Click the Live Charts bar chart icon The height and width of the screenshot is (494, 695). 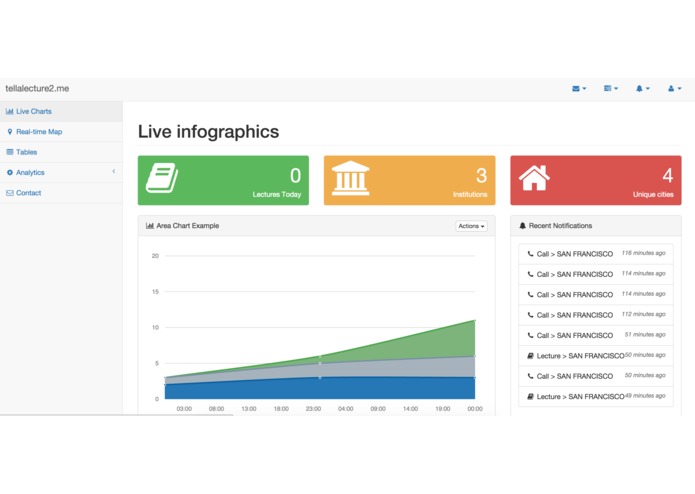click(9, 111)
